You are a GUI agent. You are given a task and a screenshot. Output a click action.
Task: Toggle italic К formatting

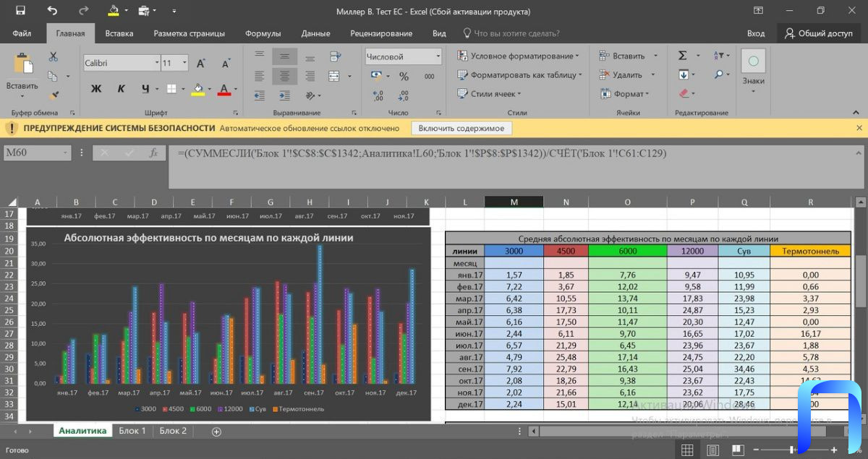tap(120, 89)
